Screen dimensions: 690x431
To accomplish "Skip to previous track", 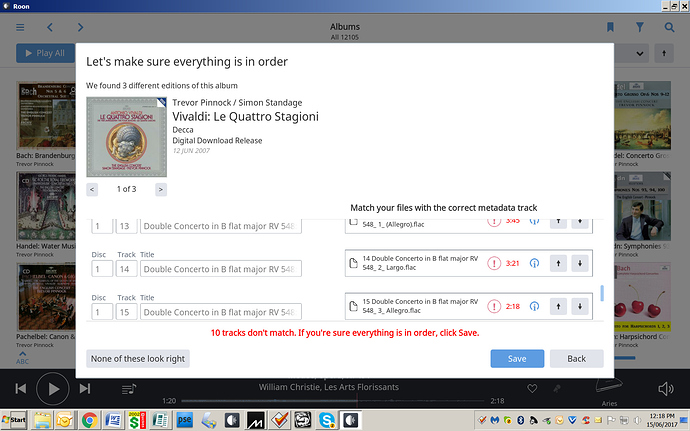I will click(x=21, y=389).
